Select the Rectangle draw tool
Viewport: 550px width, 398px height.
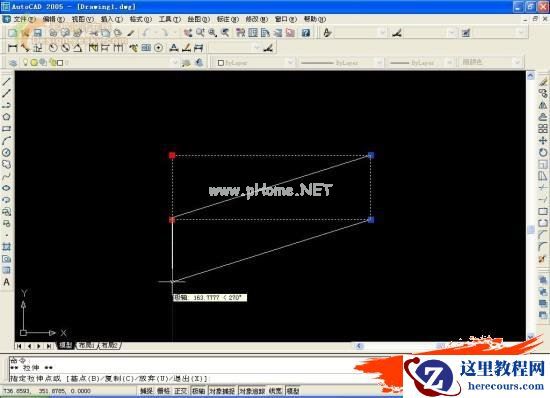click(x=6, y=129)
